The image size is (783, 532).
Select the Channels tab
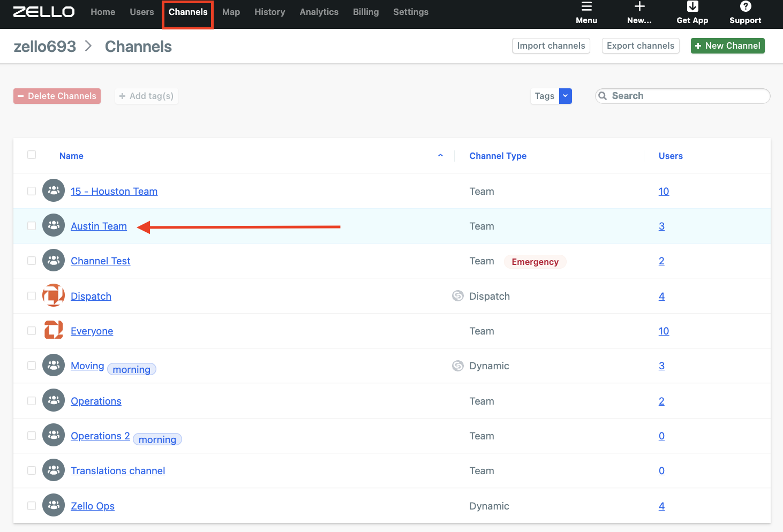pyautogui.click(x=188, y=12)
